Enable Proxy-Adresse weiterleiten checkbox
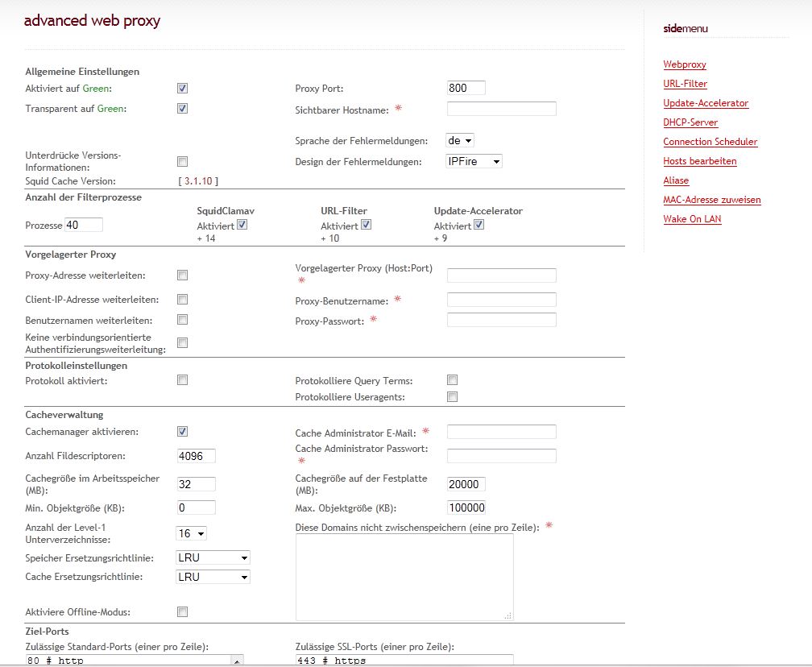The image size is (812, 667). click(x=182, y=275)
